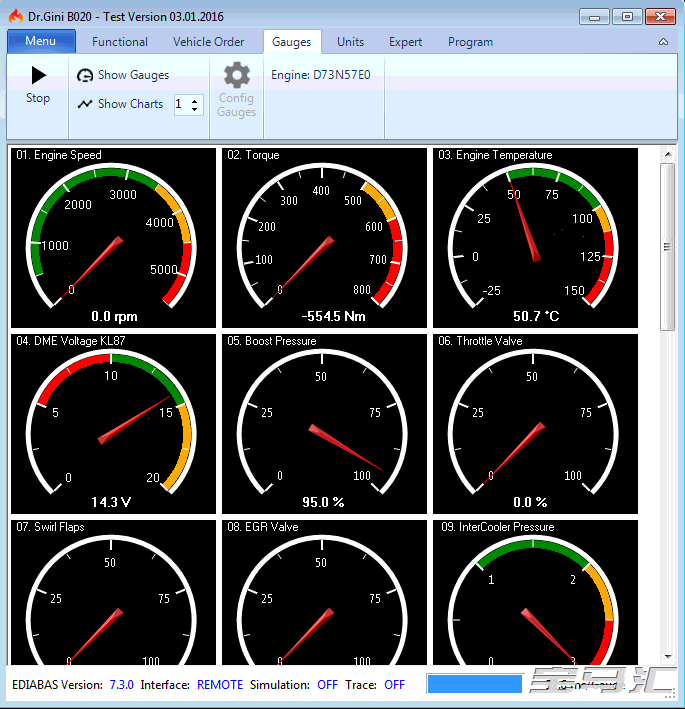This screenshot has height=709, width=685.
Task: Open the blue Menu button
Action: pyautogui.click(x=41, y=41)
